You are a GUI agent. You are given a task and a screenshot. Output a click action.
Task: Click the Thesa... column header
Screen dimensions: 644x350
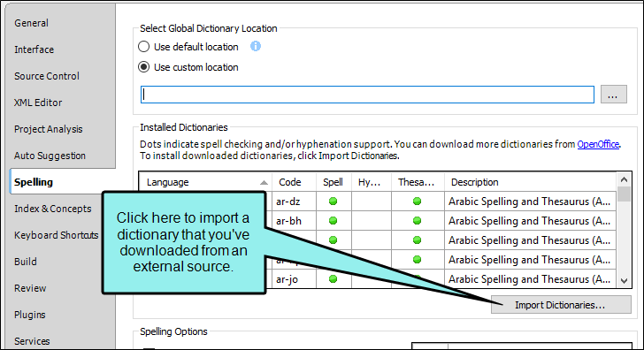point(418,182)
